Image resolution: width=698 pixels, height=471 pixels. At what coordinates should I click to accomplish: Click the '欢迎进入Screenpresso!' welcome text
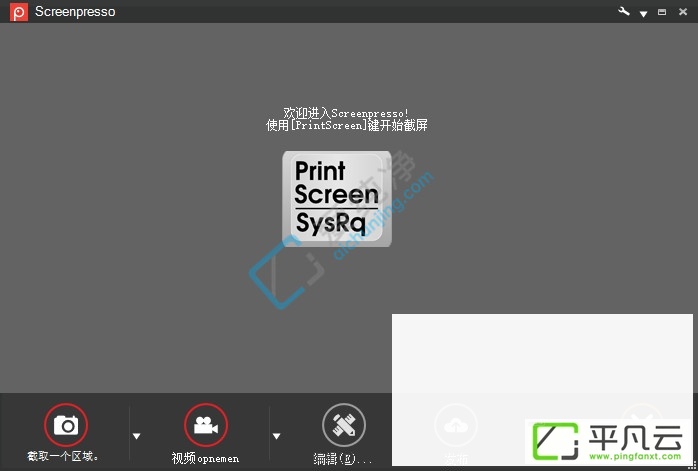click(346, 113)
